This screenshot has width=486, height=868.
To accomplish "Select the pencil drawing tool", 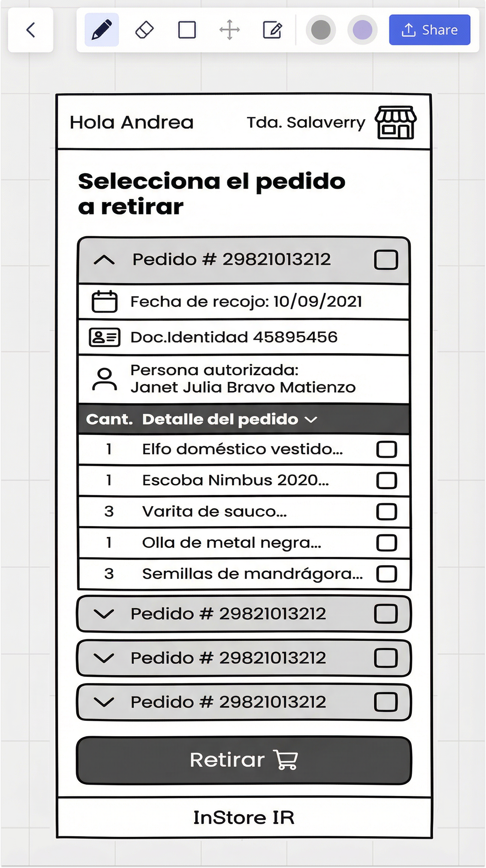I will 102,30.
